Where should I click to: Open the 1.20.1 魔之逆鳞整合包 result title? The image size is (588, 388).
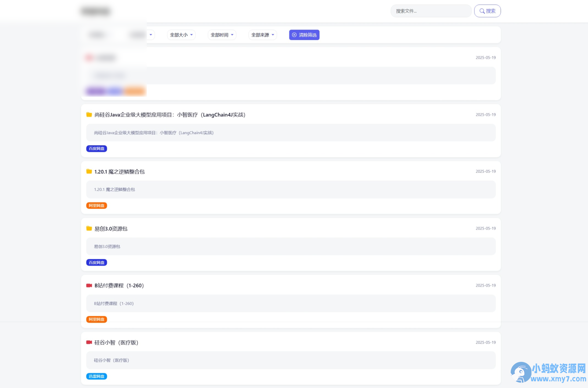(x=119, y=172)
